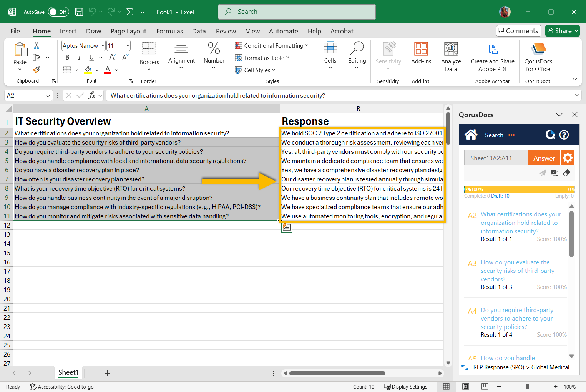This screenshot has height=392, width=586.
Task: Toggle Bold formatting
Action: 67,57
